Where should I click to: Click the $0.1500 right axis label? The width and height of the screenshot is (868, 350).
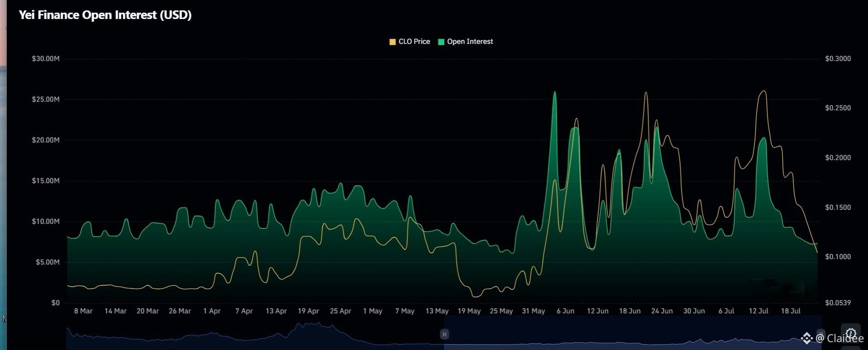point(838,208)
